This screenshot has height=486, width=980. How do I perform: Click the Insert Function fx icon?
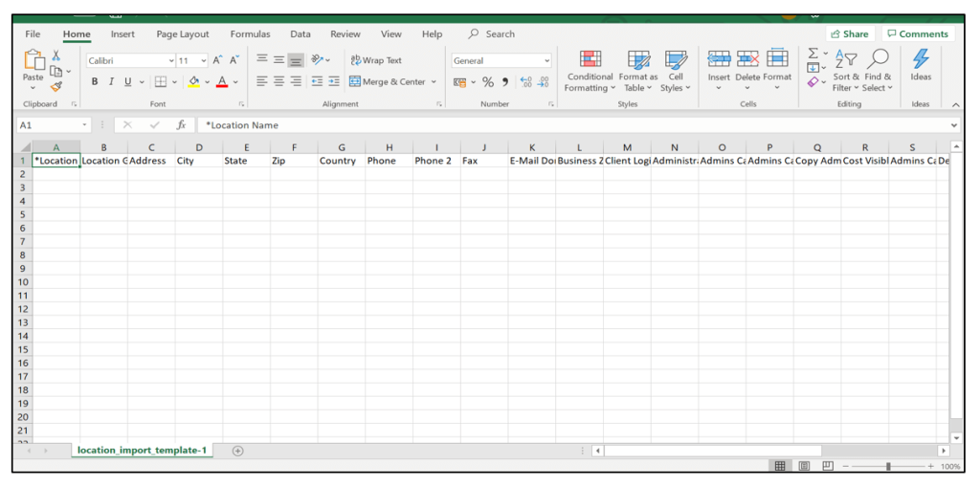click(x=181, y=125)
